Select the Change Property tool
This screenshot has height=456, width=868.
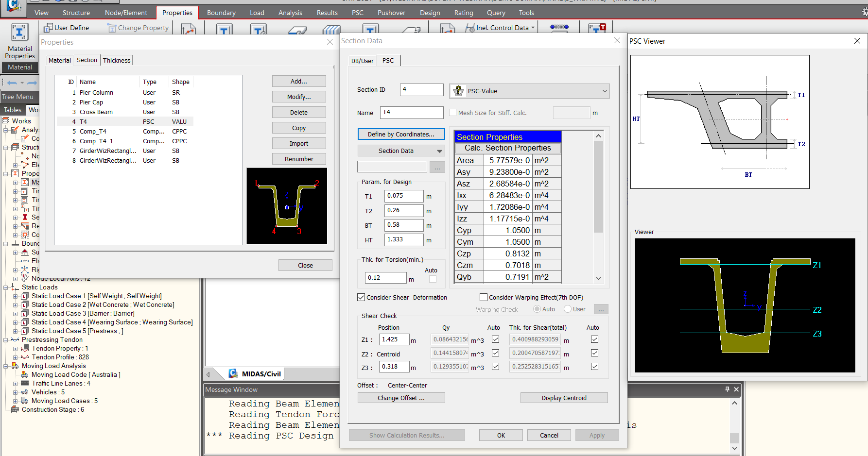tap(111, 28)
